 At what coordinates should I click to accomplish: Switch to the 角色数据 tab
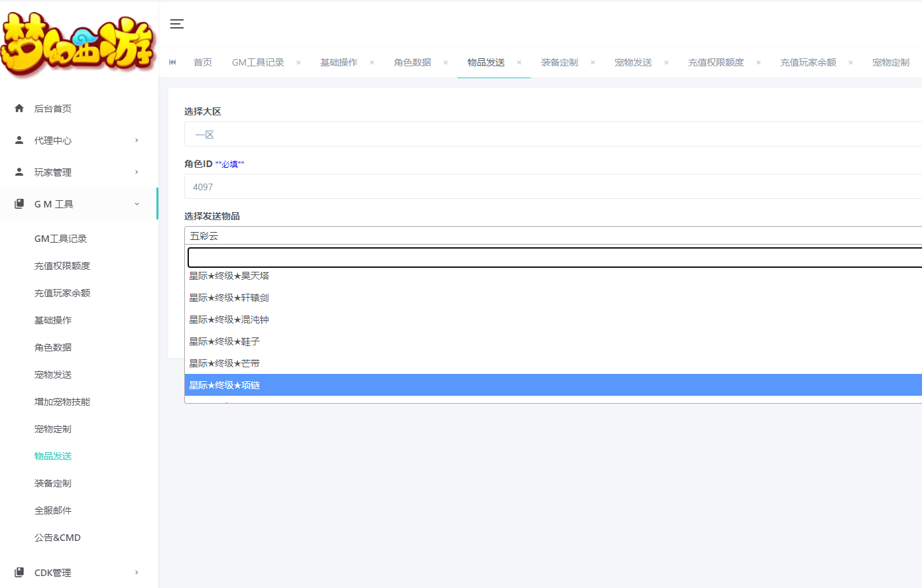[x=412, y=62]
